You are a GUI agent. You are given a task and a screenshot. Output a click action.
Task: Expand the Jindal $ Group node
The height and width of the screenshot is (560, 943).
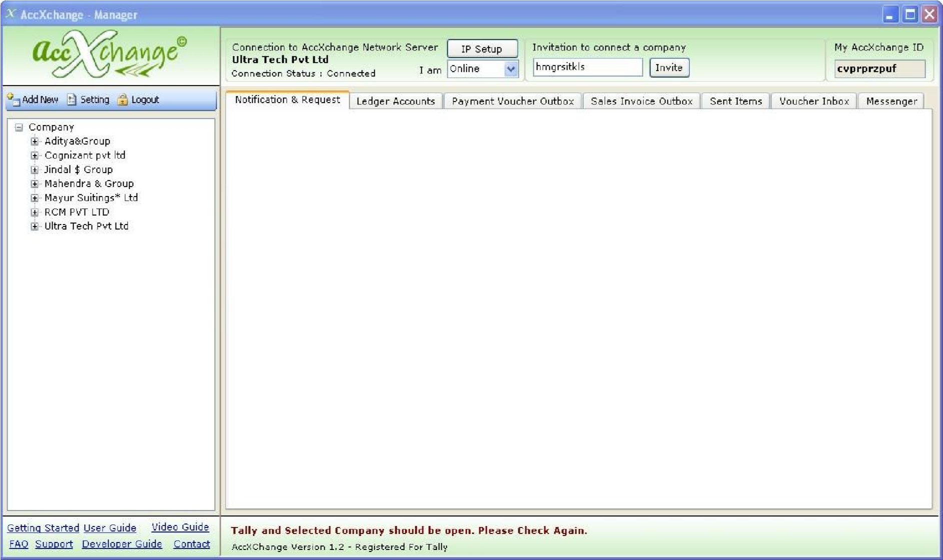click(x=35, y=170)
